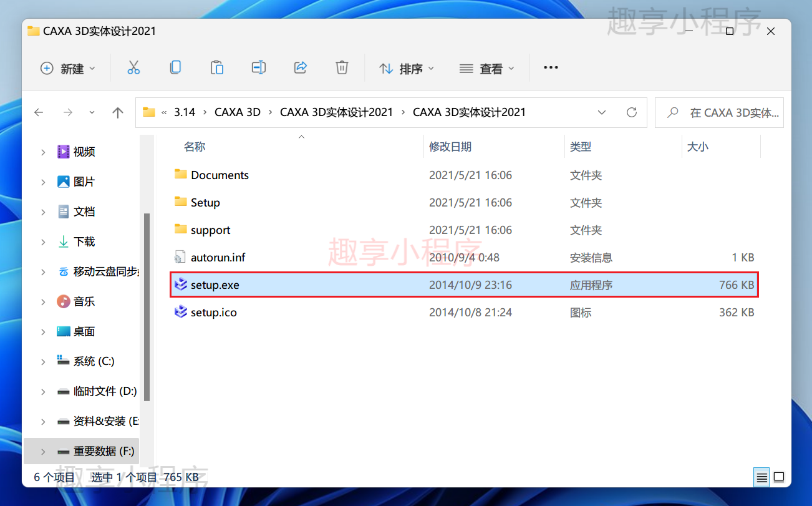Open the three-dots more options menu
812x506 pixels.
click(551, 67)
